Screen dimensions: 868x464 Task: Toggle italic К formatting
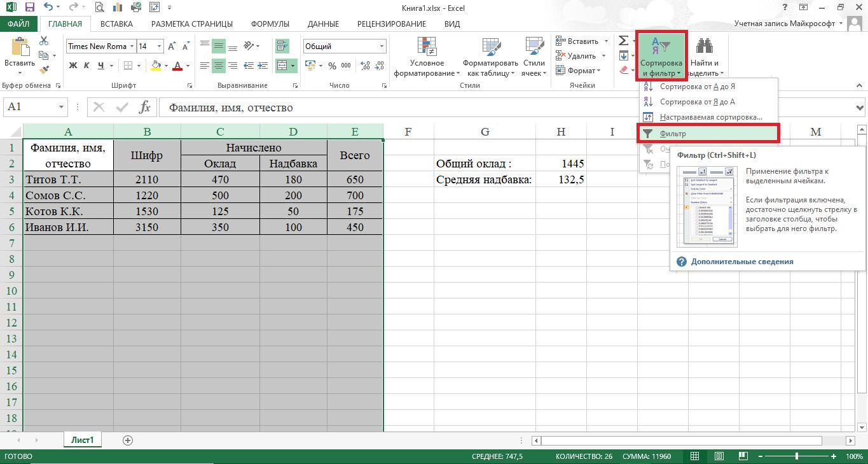coord(86,66)
